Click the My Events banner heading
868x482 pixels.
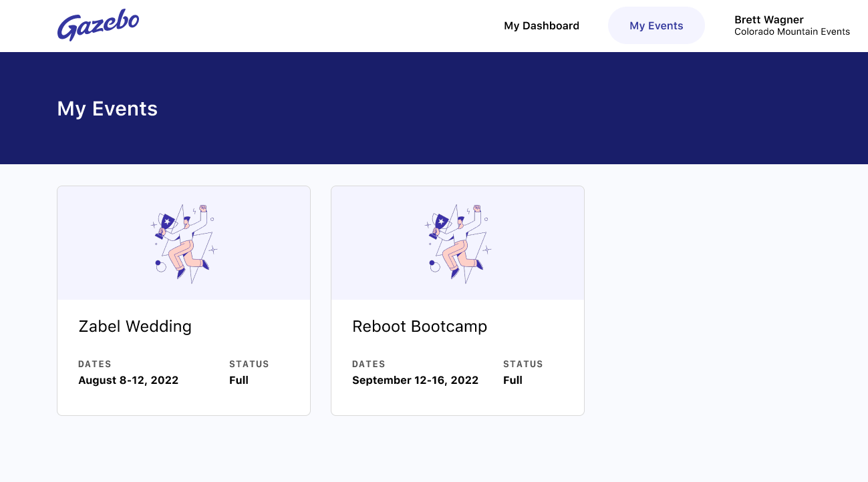click(108, 109)
